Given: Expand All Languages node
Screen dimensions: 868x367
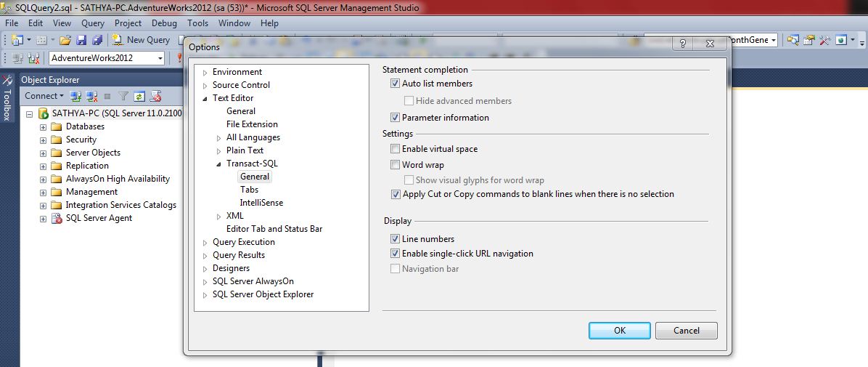Looking at the screenshot, I should [218, 137].
